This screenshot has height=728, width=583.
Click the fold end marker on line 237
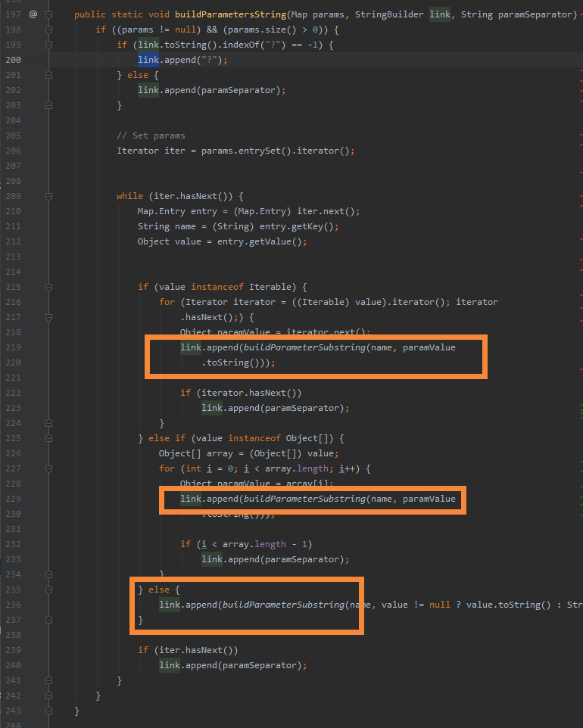pyautogui.click(x=48, y=620)
